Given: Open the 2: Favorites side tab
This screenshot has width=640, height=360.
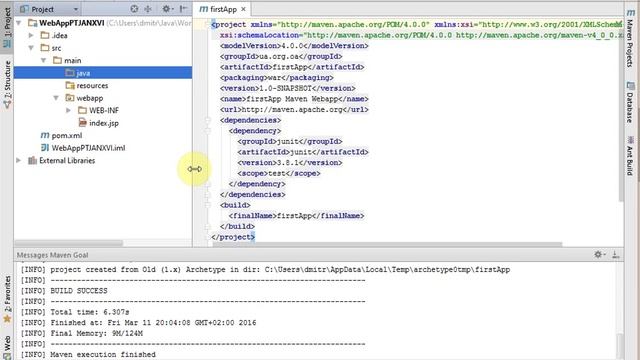Looking at the screenshot, I should pos(7,299).
